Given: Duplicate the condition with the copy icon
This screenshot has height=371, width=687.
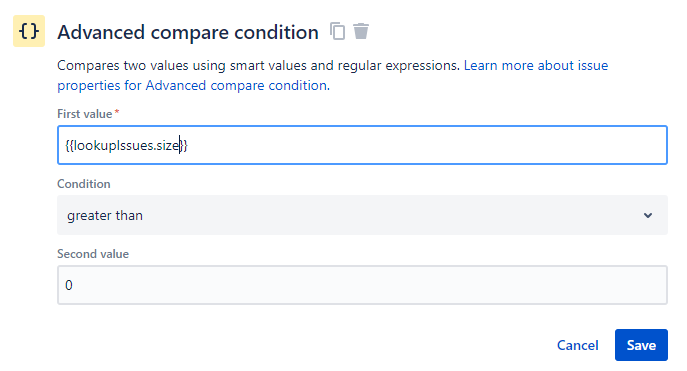Looking at the screenshot, I should tap(337, 31).
